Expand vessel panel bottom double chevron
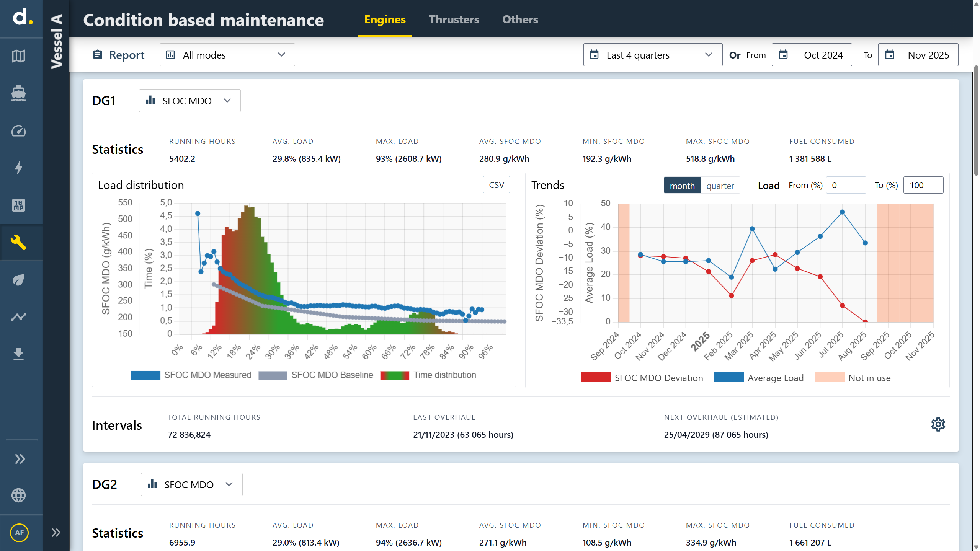Screen dimensions: 980x551 coord(56,533)
